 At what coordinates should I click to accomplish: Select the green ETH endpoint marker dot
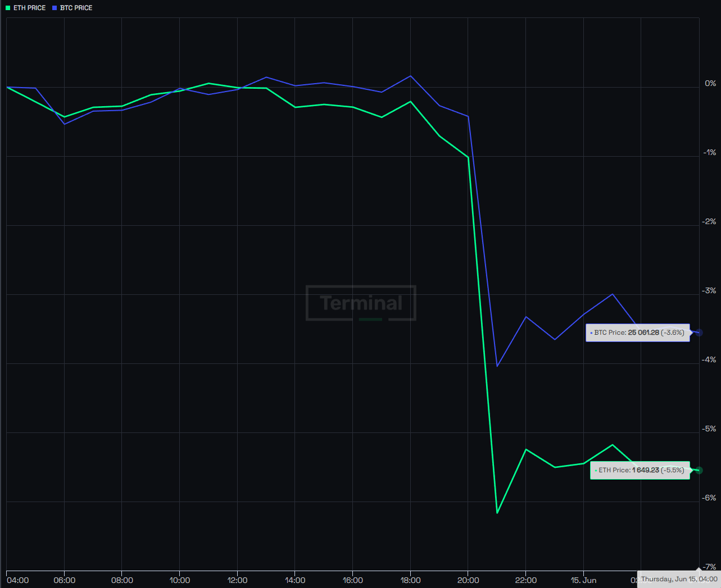point(699,470)
